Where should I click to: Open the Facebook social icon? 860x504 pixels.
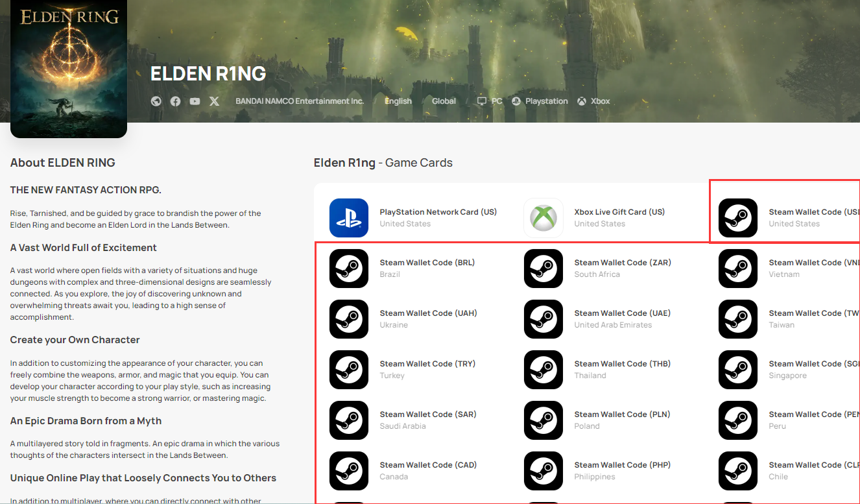tap(175, 101)
